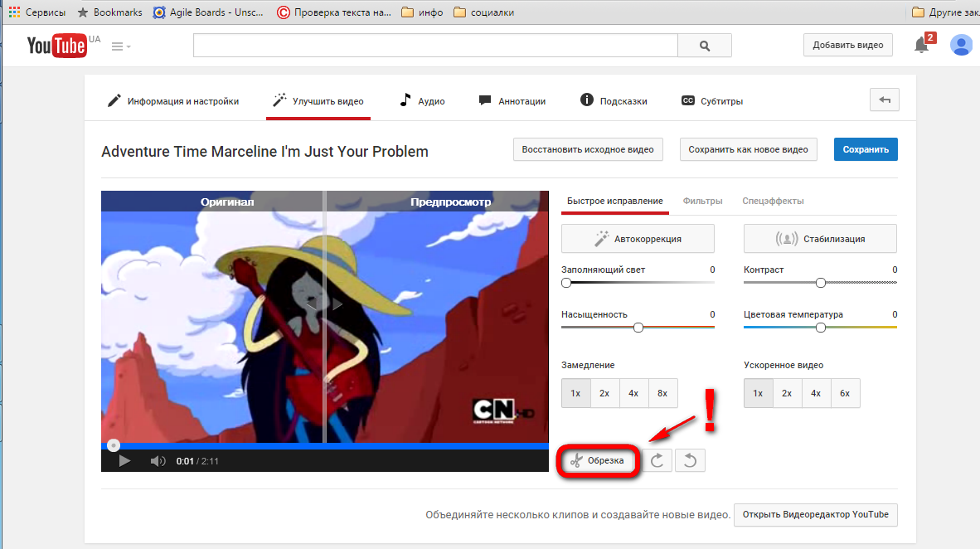This screenshot has width=980, height=549.
Task: Enable Стабилизация
Action: point(820,238)
